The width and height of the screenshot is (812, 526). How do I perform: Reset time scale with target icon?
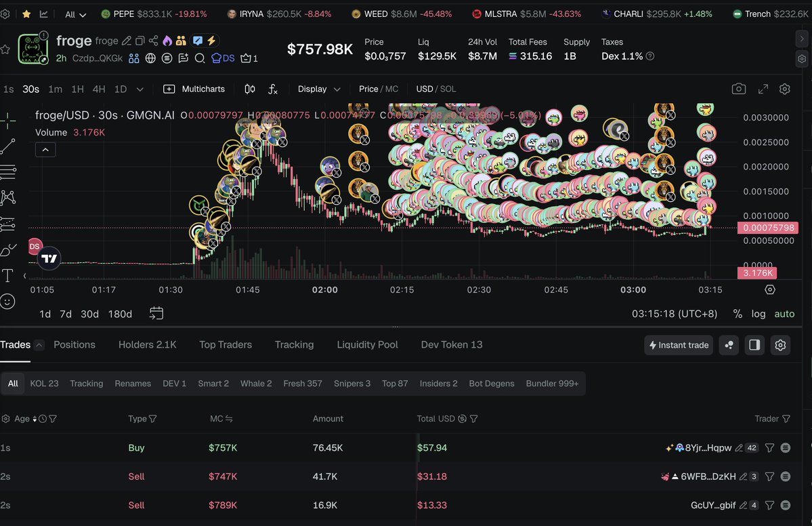click(770, 289)
